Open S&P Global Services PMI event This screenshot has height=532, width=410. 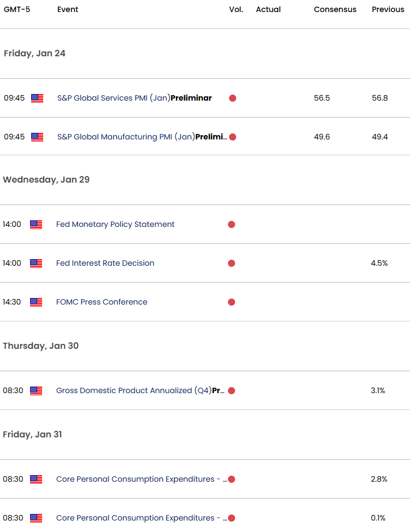tap(134, 98)
